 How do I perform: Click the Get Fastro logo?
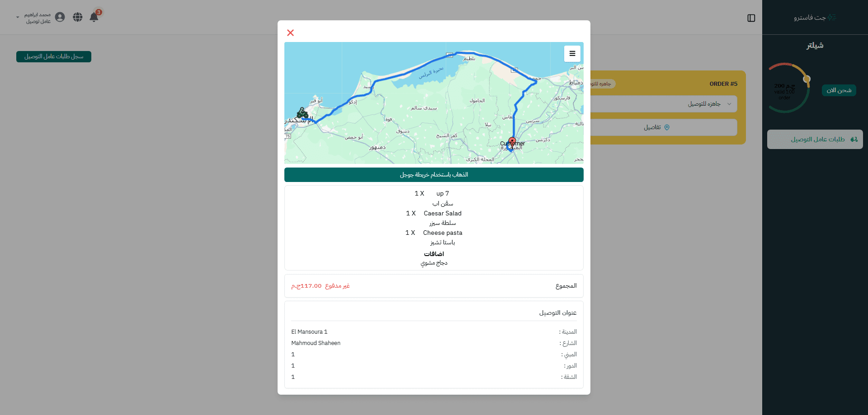[x=815, y=18]
